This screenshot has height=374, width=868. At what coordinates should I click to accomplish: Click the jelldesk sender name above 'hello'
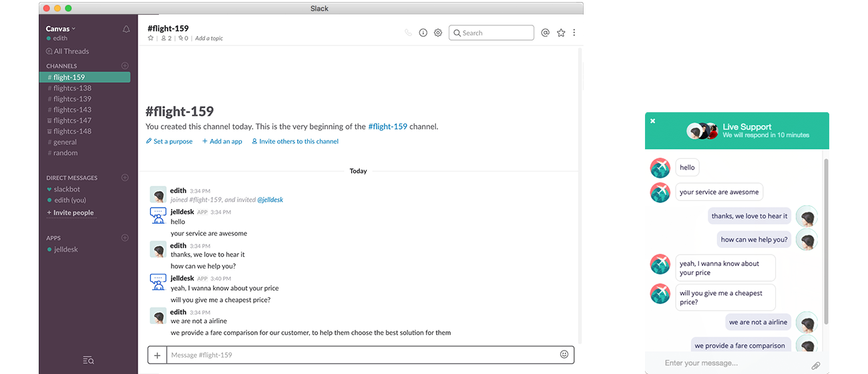point(182,212)
